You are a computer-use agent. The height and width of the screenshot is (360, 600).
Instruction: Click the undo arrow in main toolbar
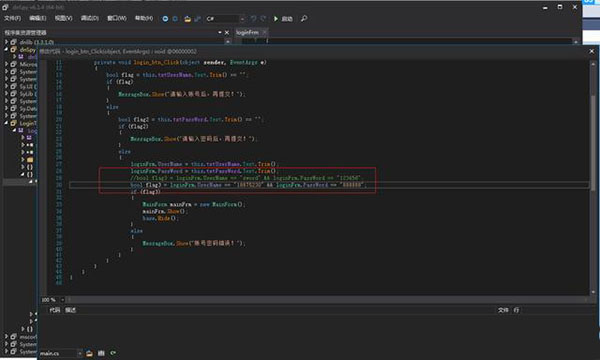pyautogui.click(x=253, y=18)
